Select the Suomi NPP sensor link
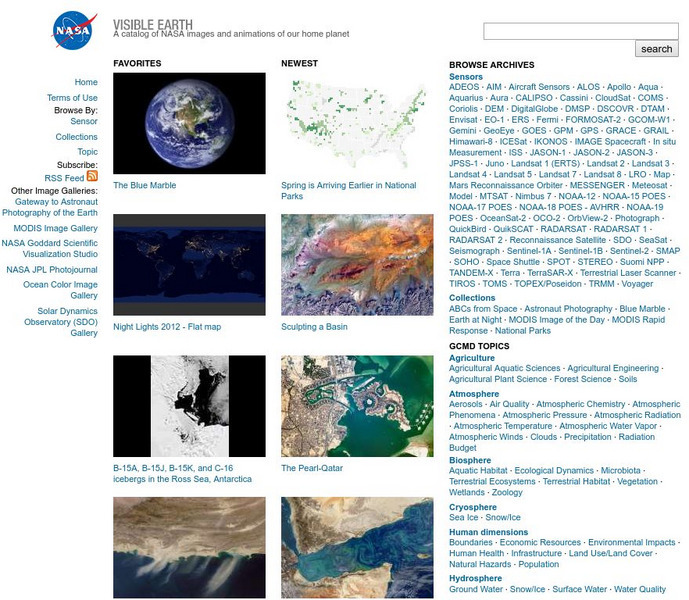Viewport: 689px width, 600px height. tap(642, 262)
